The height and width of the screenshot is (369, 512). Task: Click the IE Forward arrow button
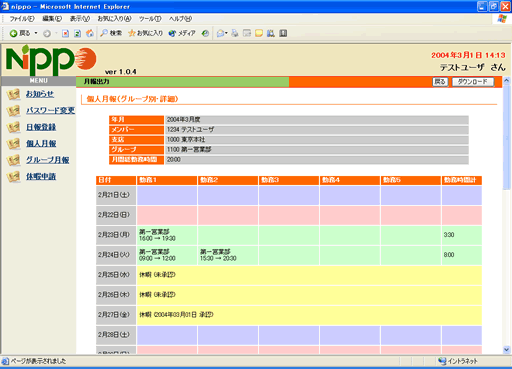[47, 33]
